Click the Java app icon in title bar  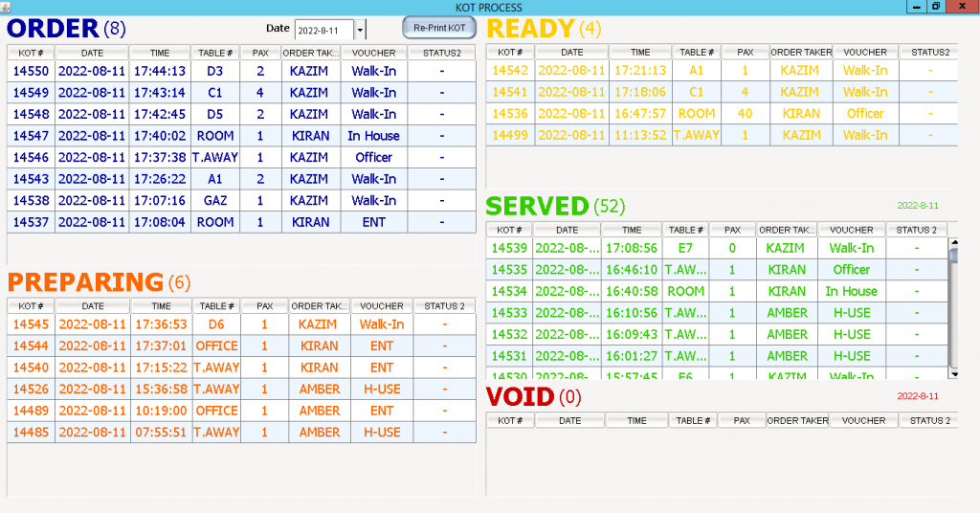point(7,7)
